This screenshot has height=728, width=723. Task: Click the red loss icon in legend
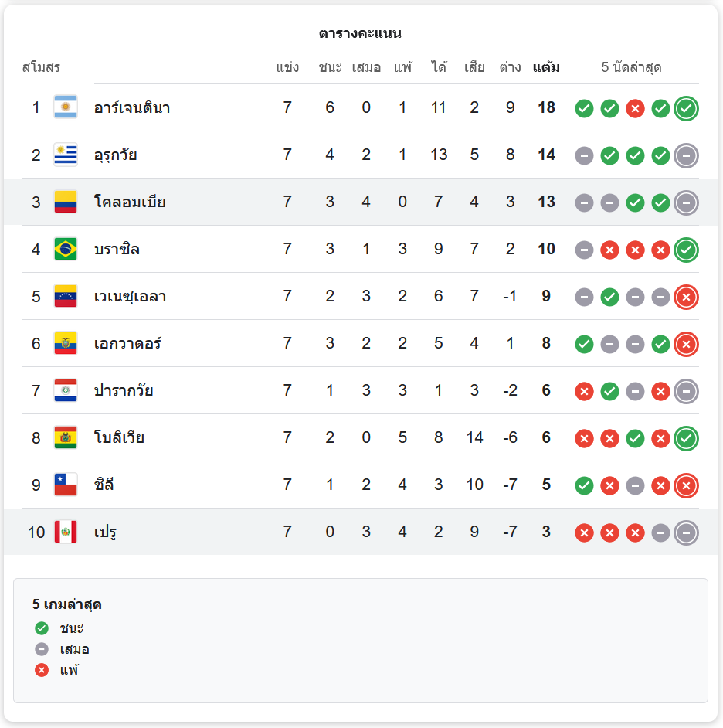[42, 670]
